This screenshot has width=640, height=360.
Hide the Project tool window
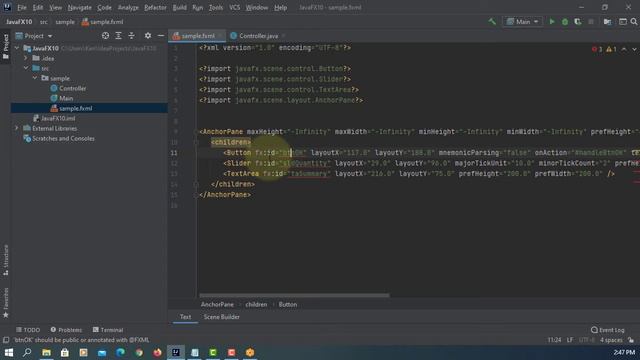point(161,36)
